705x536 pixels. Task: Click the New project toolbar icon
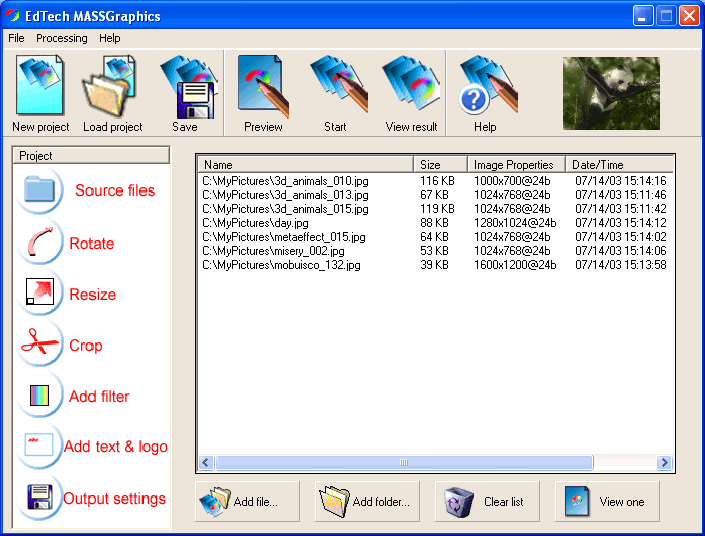[40, 85]
